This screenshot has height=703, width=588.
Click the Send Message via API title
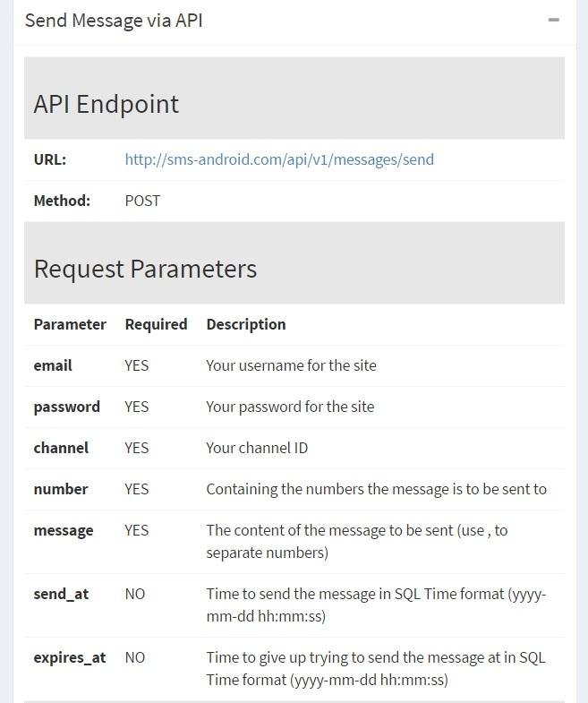(114, 20)
